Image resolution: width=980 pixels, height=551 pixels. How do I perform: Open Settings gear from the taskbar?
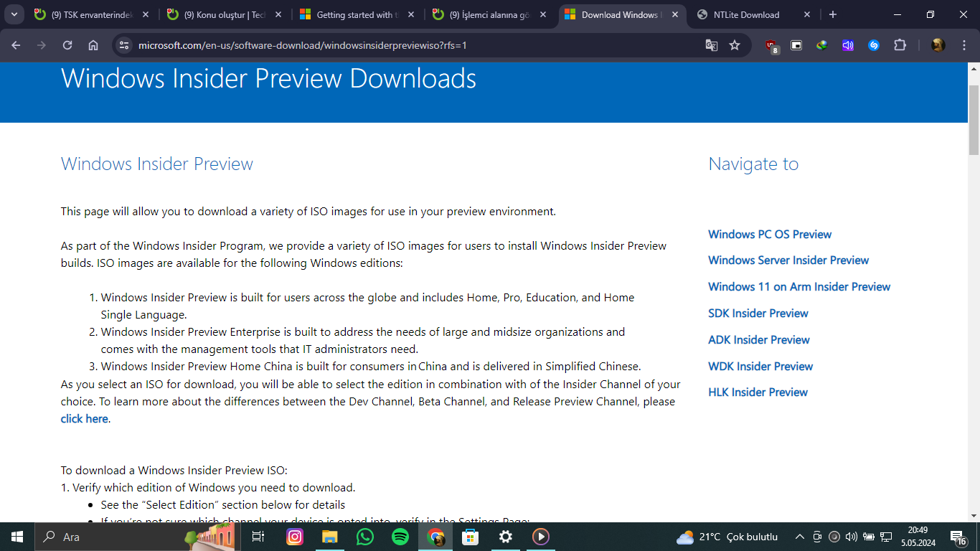coord(506,537)
